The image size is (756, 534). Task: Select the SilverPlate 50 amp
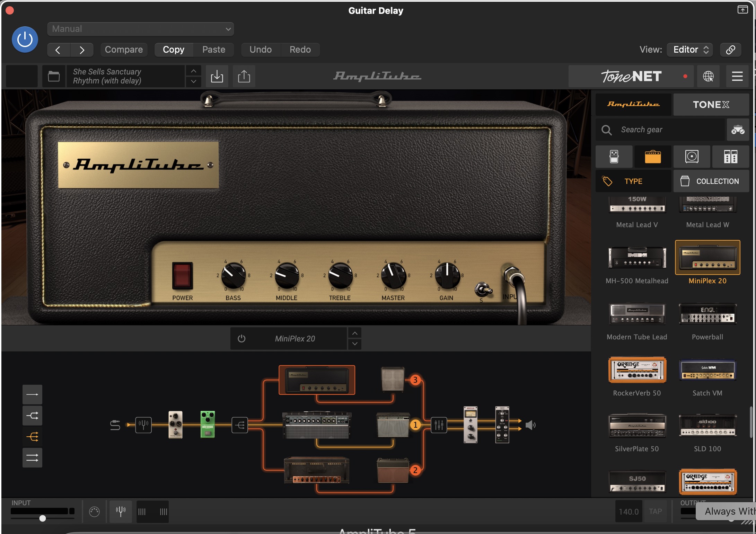pyautogui.click(x=637, y=433)
